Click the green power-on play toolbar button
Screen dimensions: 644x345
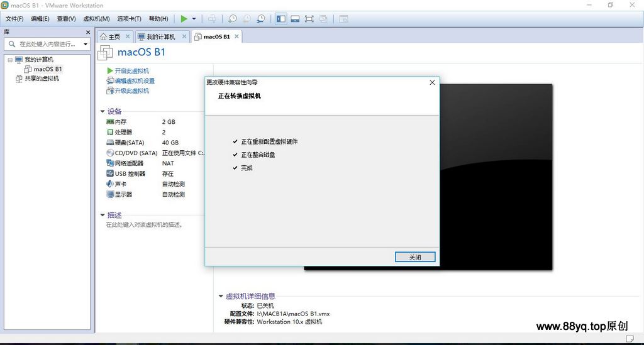(184, 18)
